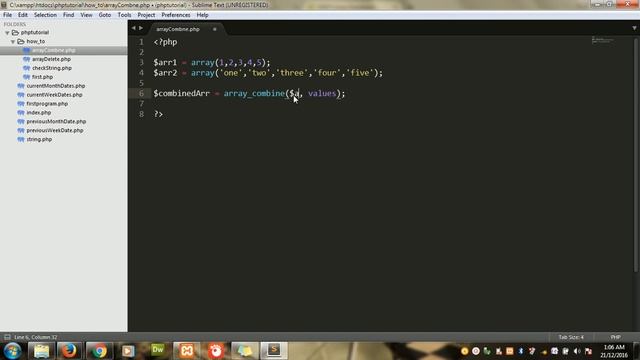Open string.php in the sidebar
The width and height of the screenshot is (640, 360).
[x=39, y=140]
